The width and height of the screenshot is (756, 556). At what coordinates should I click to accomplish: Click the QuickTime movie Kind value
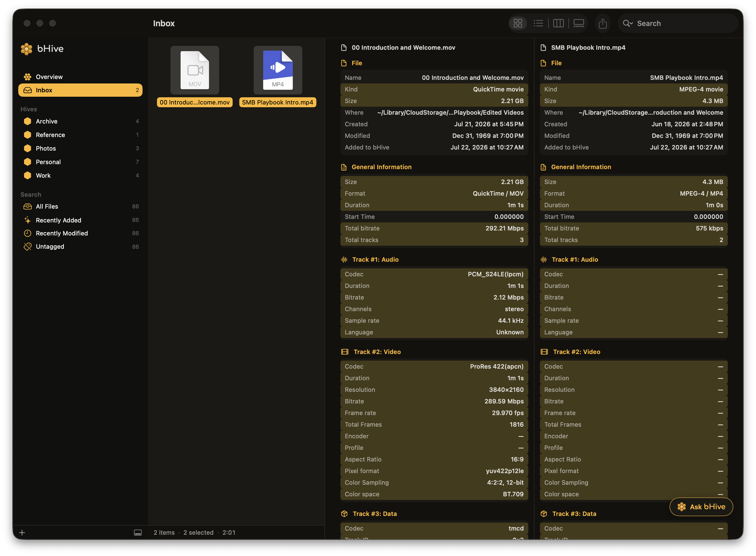coord(498,89)
